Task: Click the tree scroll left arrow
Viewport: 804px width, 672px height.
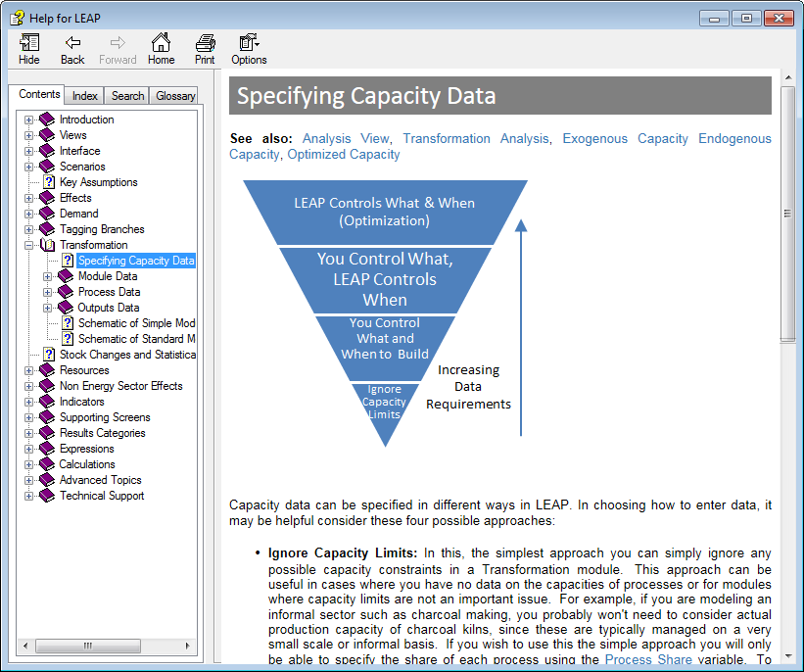Action: click(x=25, y=646)
